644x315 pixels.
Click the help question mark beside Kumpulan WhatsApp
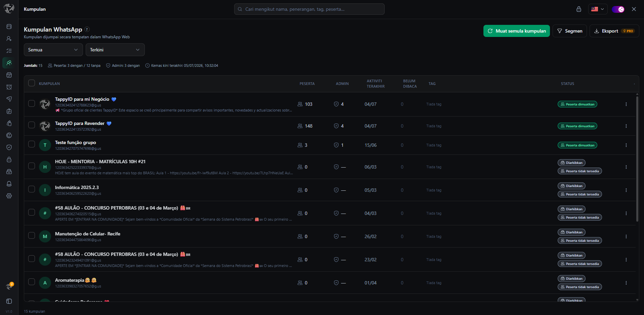click(x=87, y=29)
